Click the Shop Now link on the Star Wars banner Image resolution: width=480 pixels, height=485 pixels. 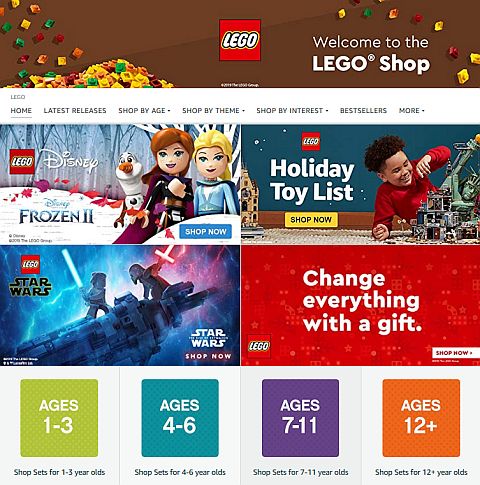(208, 356)
